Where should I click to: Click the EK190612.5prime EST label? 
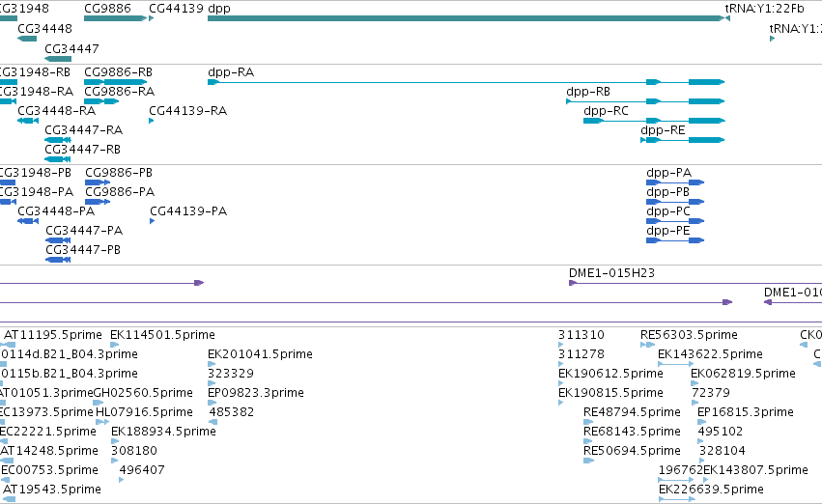coord(610,374)
